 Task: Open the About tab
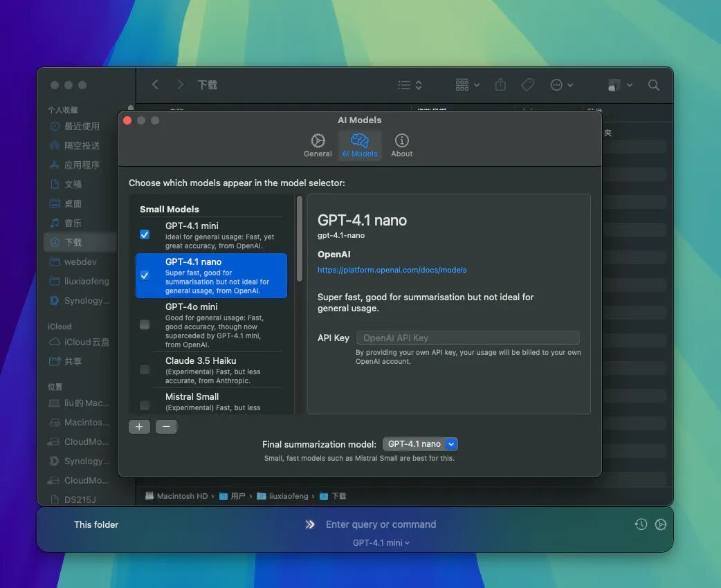tap(401, 145)
